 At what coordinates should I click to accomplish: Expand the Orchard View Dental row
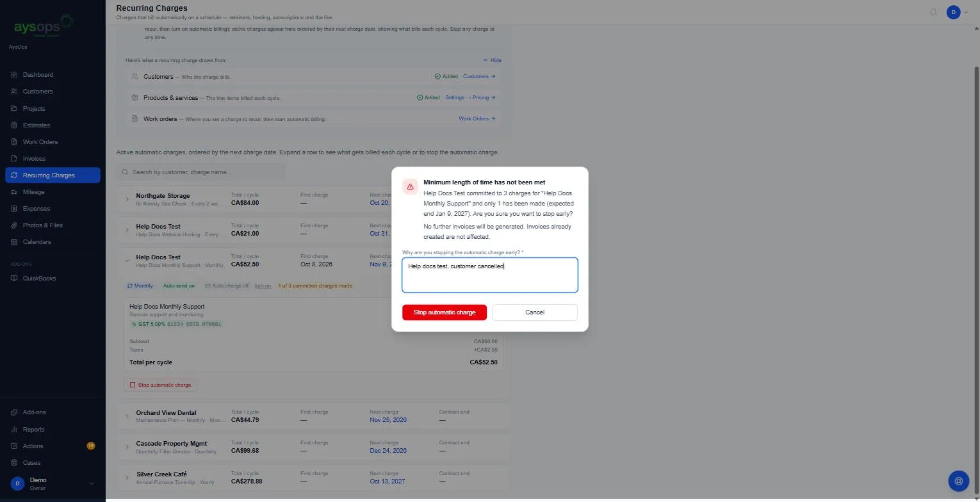(127, 416)
